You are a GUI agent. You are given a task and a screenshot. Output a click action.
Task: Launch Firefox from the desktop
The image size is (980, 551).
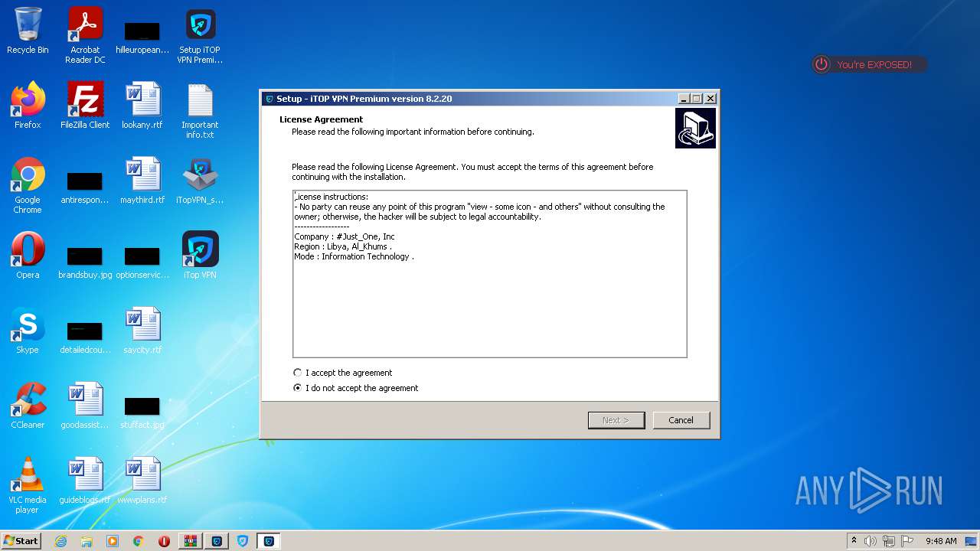[x=28, y=106]
